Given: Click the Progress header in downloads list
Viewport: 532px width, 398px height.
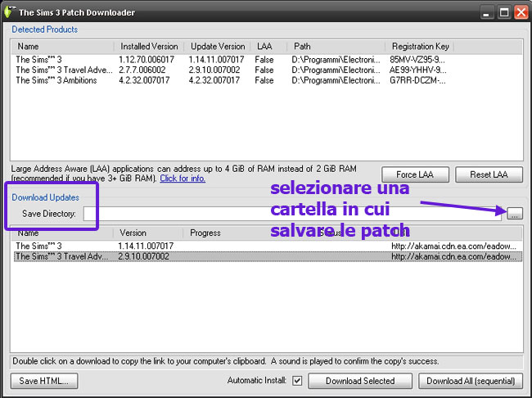Looking at the screenshot, I should pos(205,233).
